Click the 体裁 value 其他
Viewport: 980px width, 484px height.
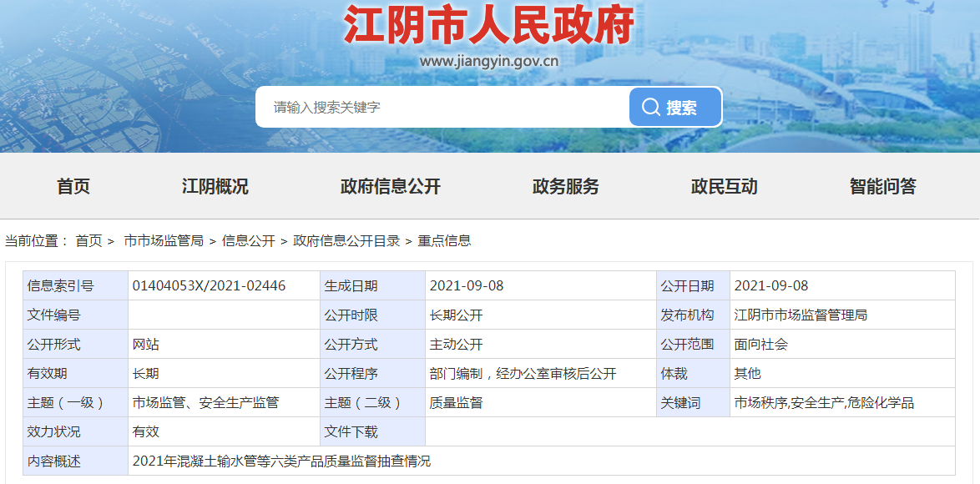pos(747,374)
